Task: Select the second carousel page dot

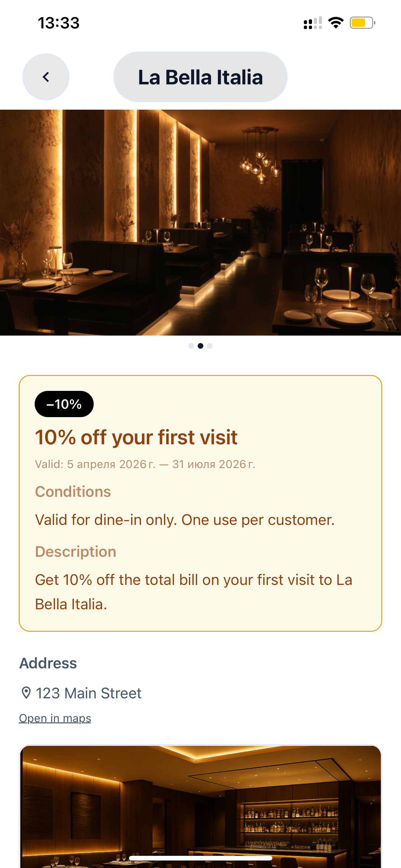Action: 200,346
